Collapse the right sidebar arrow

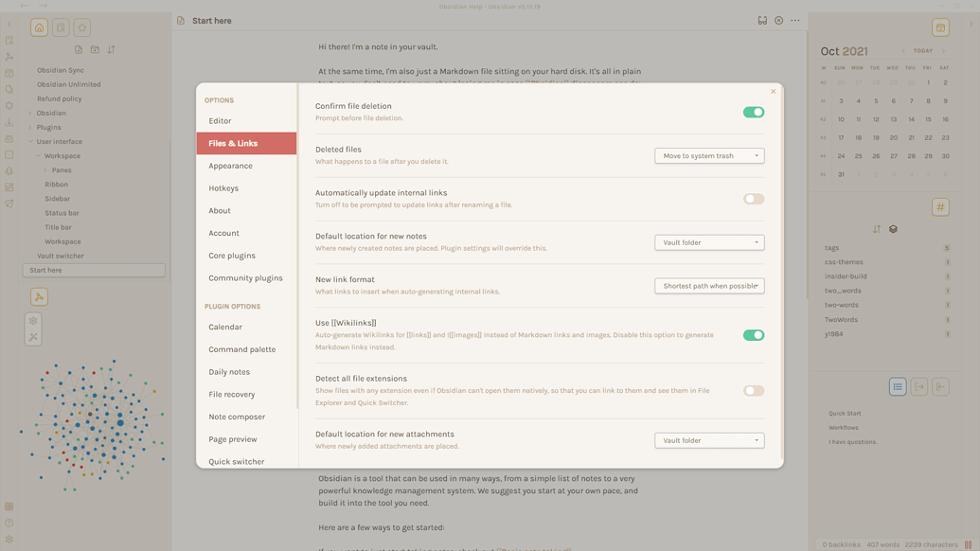pyautogui.click(x=971, y=24)
